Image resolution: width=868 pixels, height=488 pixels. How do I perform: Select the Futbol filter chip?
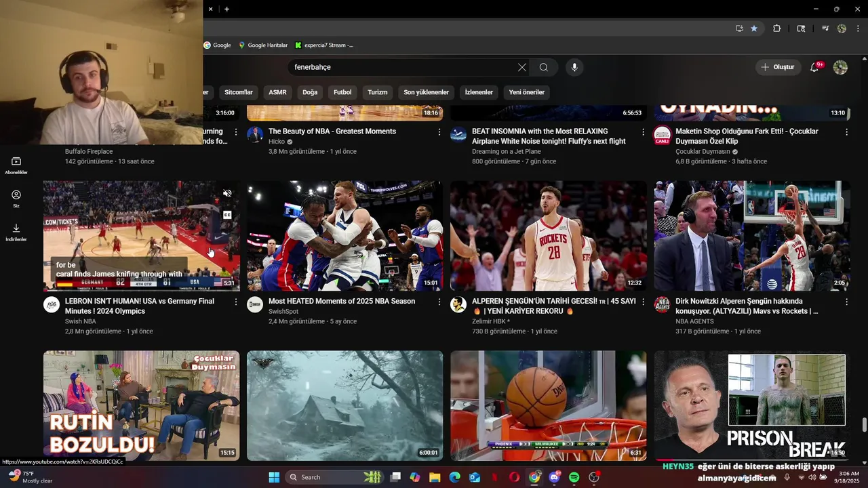point(342,92)
